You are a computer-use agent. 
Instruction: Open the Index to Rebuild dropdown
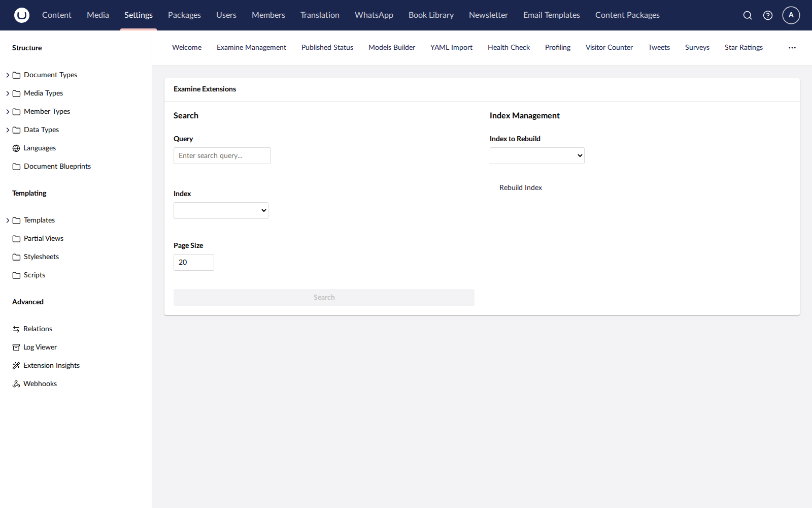click(x=537, y=155)
